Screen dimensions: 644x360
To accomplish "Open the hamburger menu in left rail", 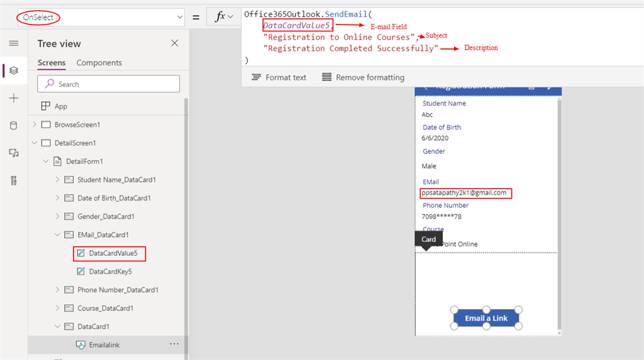I will 14,43.
